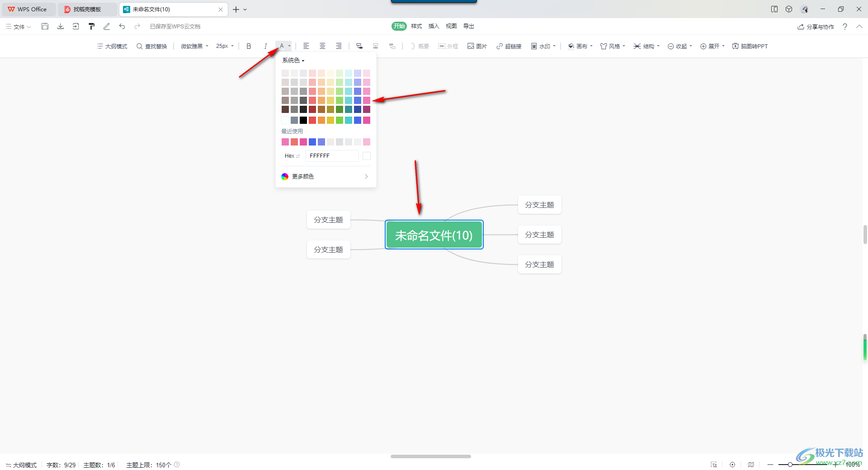
Task: Click 脑图转PPT convert button
Action: click(750, 46)
